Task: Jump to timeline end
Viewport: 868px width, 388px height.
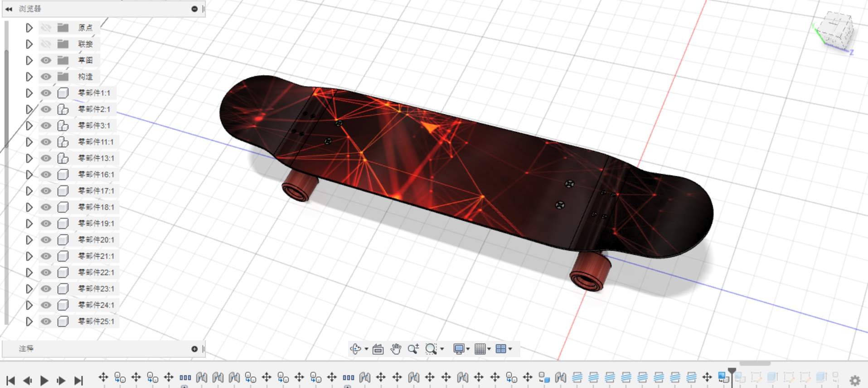Action: point(78,381)
